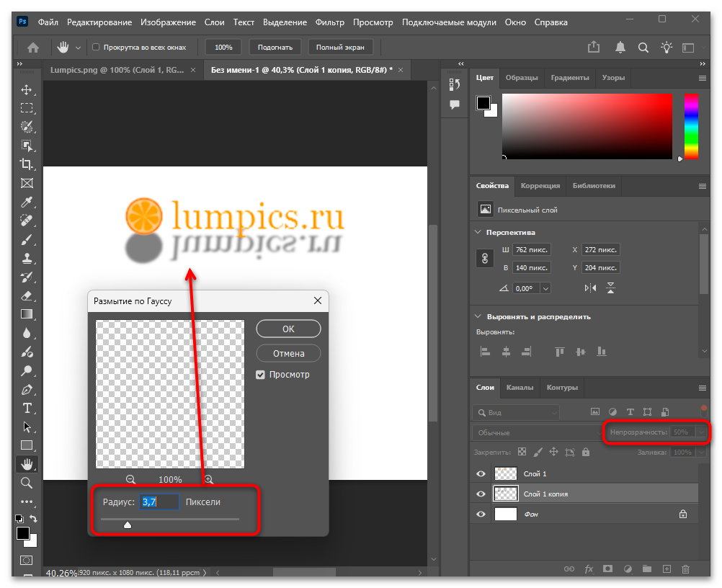The image size is (722, 588).
Task: Open the rotation angle dropdown
Action: [545, 289]
